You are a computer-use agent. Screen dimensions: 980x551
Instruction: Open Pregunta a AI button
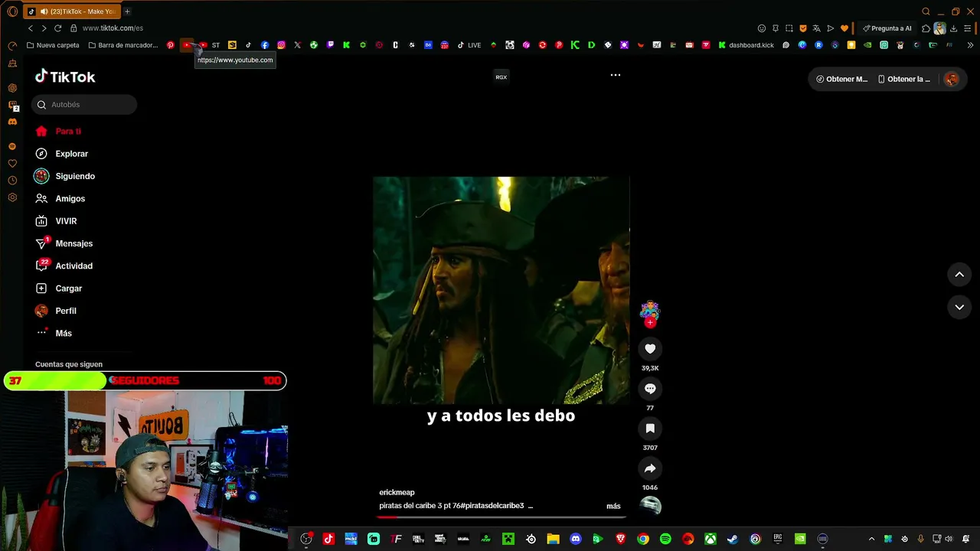(887, 28)
